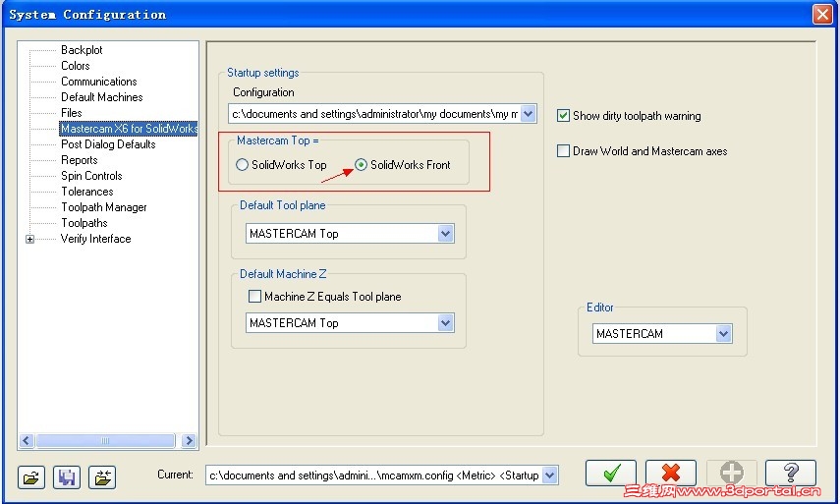
Task: Click the grayed plus apply button
Action: tap(731, 473)
